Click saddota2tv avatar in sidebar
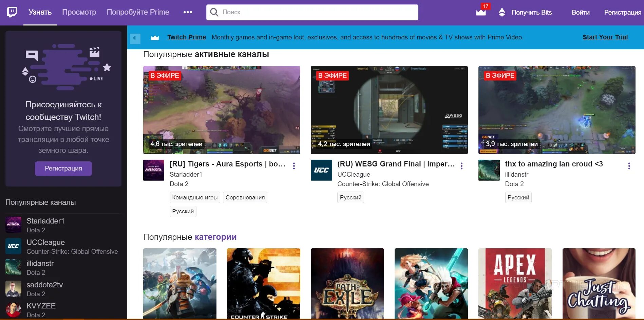This screenshot has width=644, height=320. click(14, 289)
